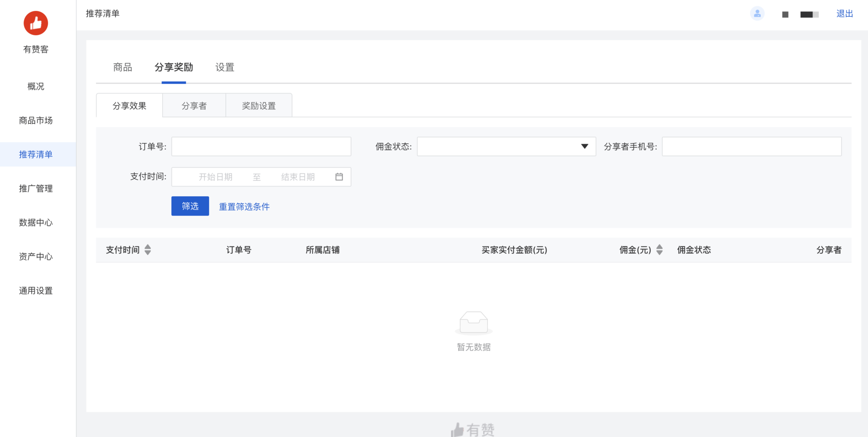Switch to the 商品 tab
The width and height of the screenshot is (868, 437).
(123, 67)
